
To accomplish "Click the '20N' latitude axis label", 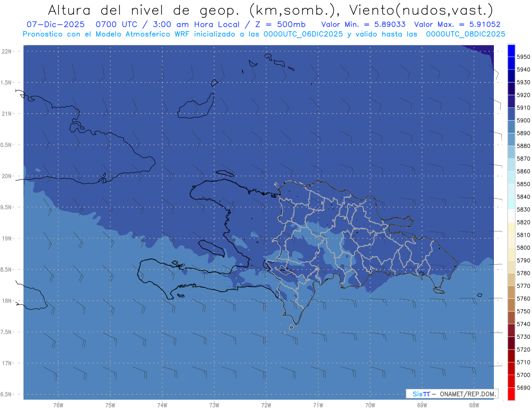I will click(x=7, y=176).
